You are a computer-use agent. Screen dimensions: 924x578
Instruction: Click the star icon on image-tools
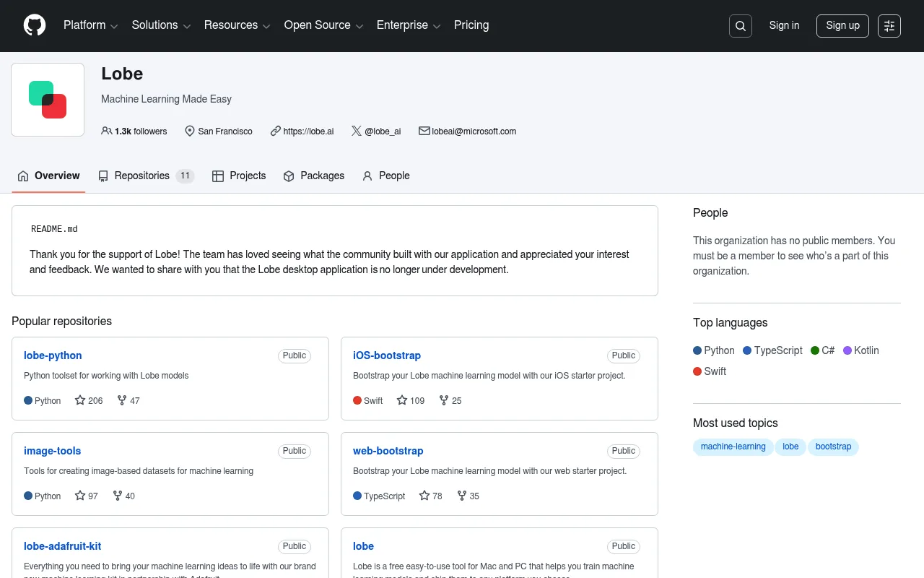pos(80,496)
